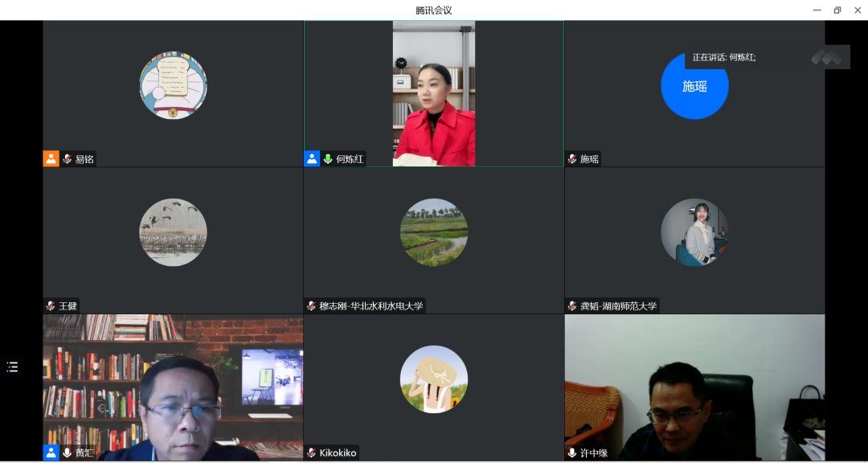Select Kikokiko's straw hat avatar
This screenshot has height=463, width=868.
pyautogui.click(x=433, y=379)
